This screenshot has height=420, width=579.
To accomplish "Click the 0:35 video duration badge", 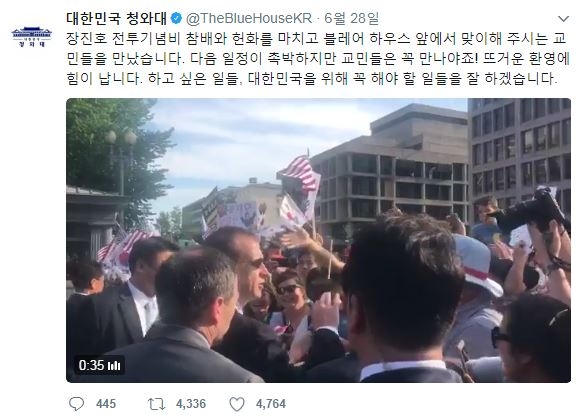I will (99, 365).
